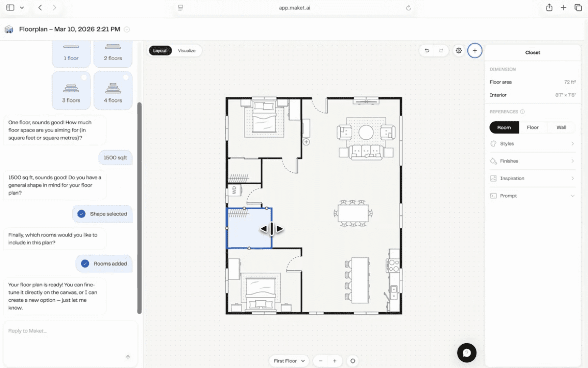Screen dimensions: 588x368
Task: Click the zoom out minus button
Action: 320,361
